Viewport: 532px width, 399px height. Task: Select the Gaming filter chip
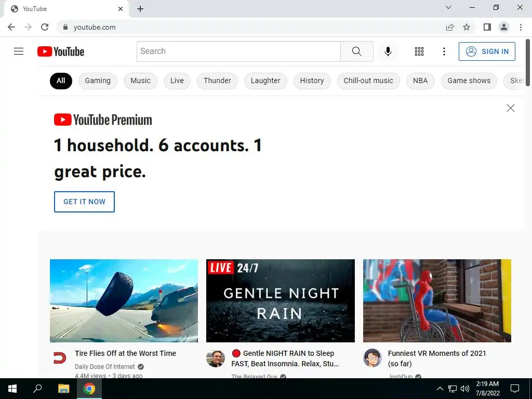click(98, 81)
